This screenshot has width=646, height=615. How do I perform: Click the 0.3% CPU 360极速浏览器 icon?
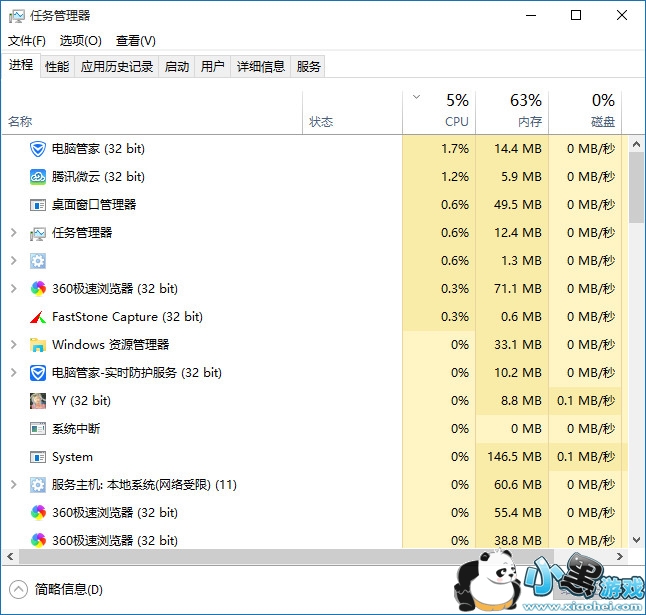click(x=38, y=289)
